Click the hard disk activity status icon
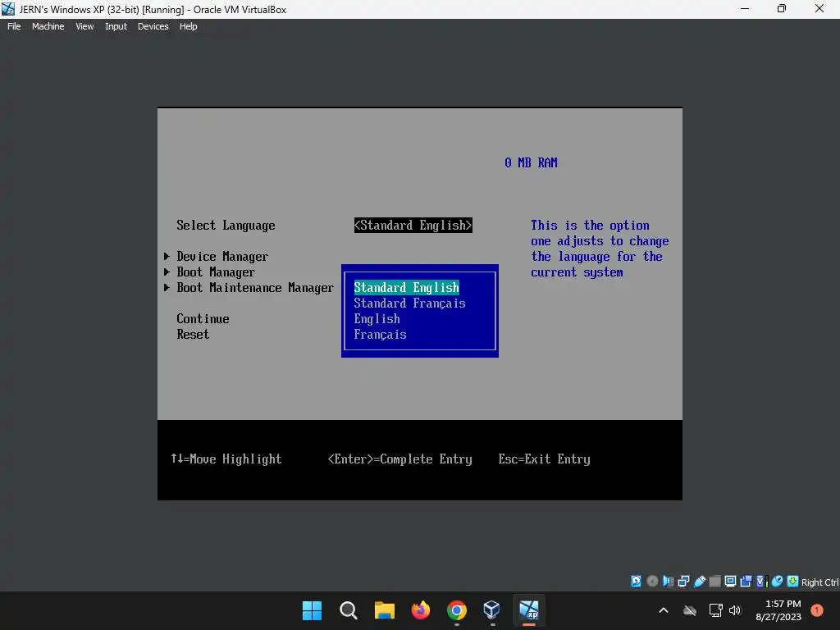Screen dimensions: 840x630 636,582
